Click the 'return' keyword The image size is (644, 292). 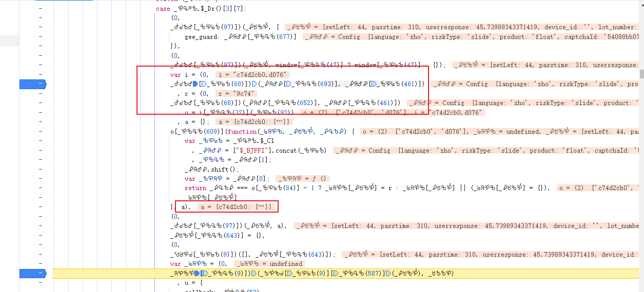[196, 188]
